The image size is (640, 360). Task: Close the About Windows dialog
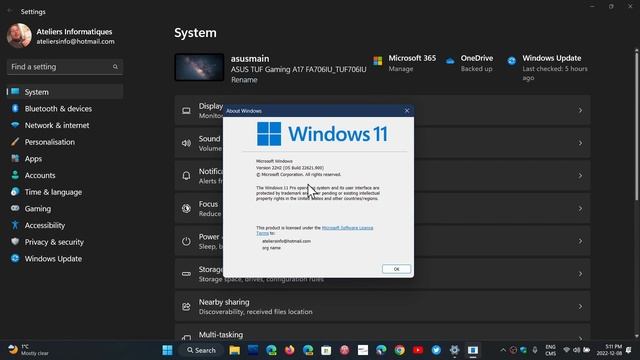pyautogui.click(x=407, y=111)
